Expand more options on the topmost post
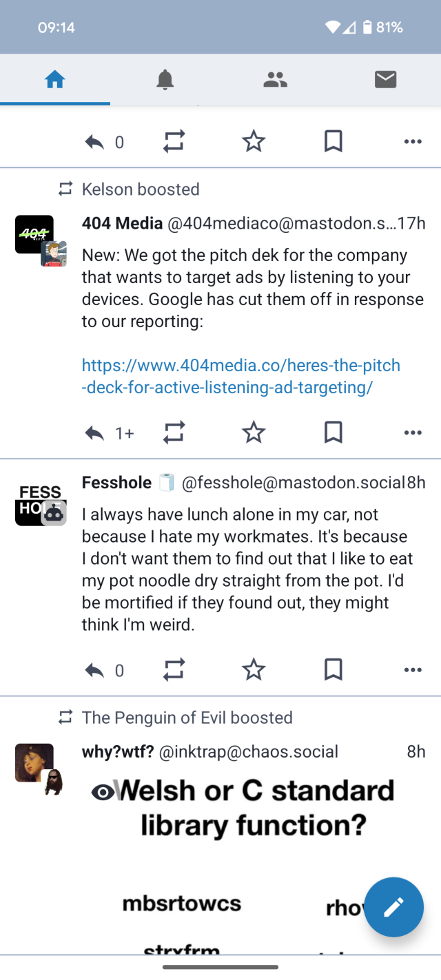The width and height of the screenshot is (441, 980). (412, 142)
